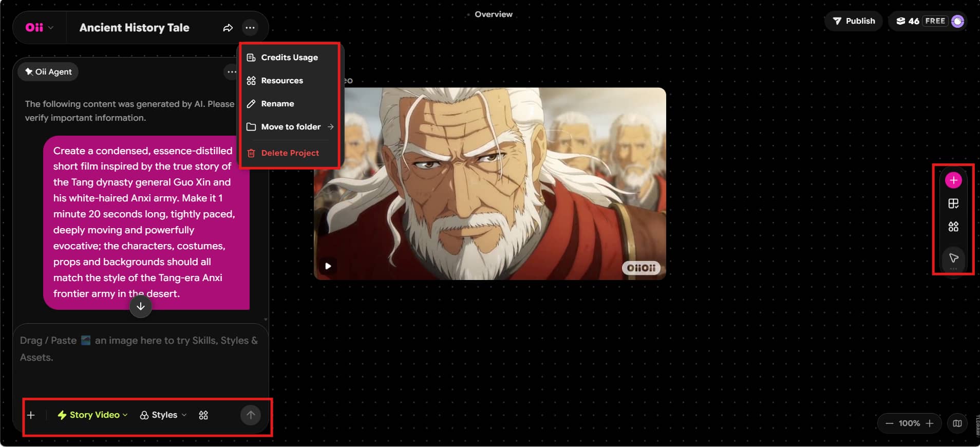Open the Styles dropdown
The width and height of the screenshot is (980, 447).
tap(163, 415)
